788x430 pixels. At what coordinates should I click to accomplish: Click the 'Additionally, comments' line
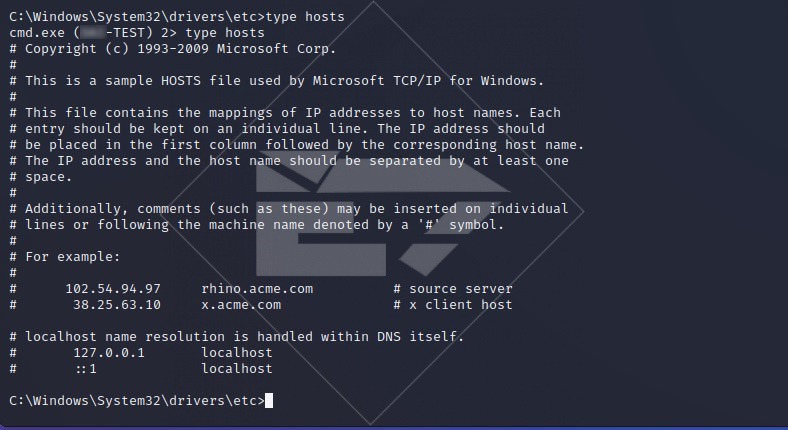(x=288, y=209)
